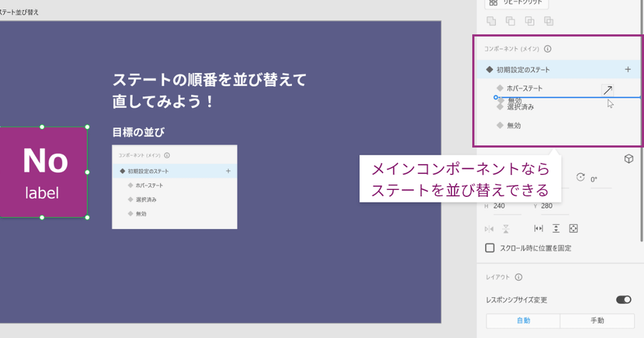Click the ステート並び替え artboard title
This screenshot has width=644, height=338.
pos(19,12)
